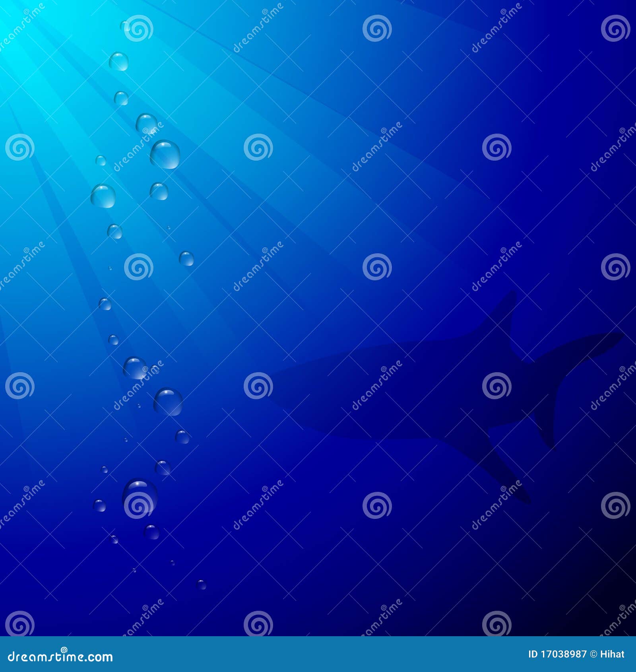Expand the shark shadow region
This screenshot has height=672, width=636.
pyautogui.click(x=437, y=398)
